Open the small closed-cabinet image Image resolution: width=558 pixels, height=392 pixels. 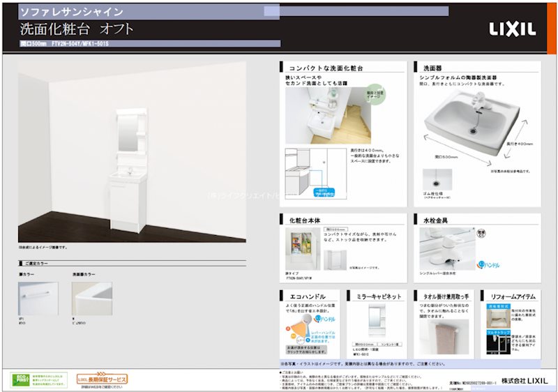335,259
